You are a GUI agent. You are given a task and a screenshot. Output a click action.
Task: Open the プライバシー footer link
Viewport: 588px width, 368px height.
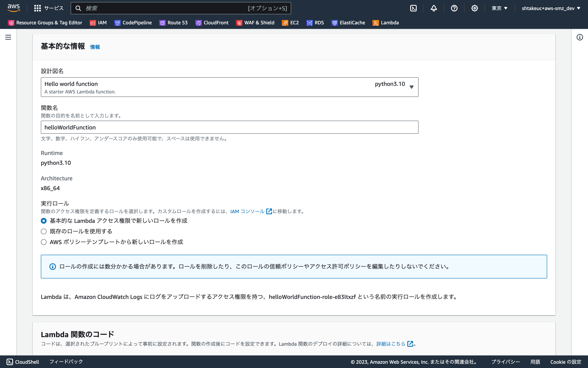pyautogui.click(x=506, y=362)
